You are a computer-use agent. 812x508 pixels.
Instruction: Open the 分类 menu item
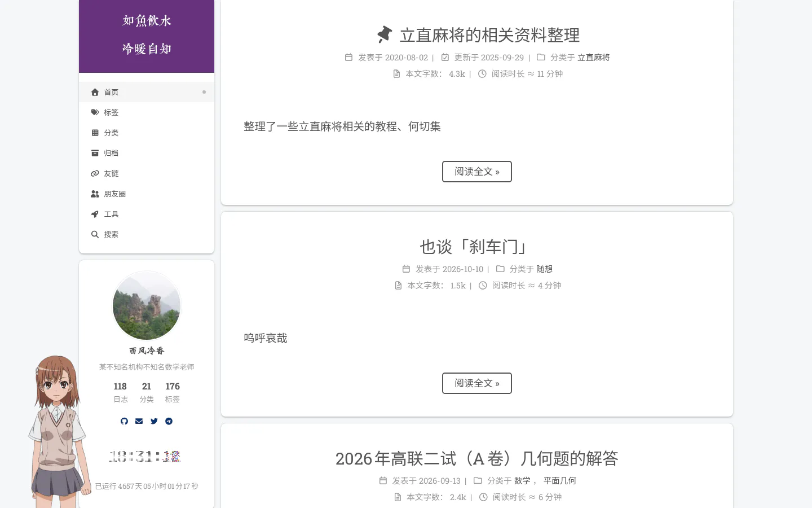coord(147,133)
